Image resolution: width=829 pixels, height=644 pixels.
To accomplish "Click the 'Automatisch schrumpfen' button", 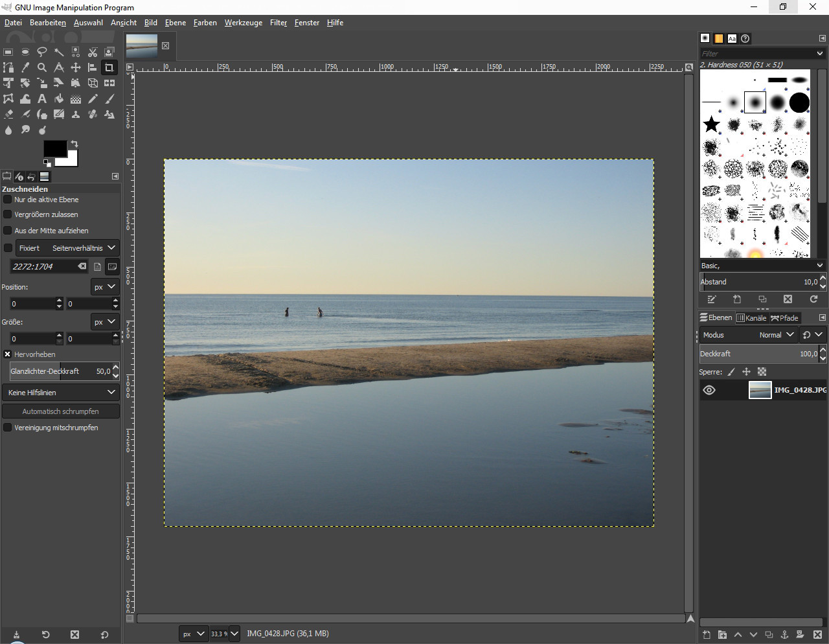I will (x=60, y=411).
